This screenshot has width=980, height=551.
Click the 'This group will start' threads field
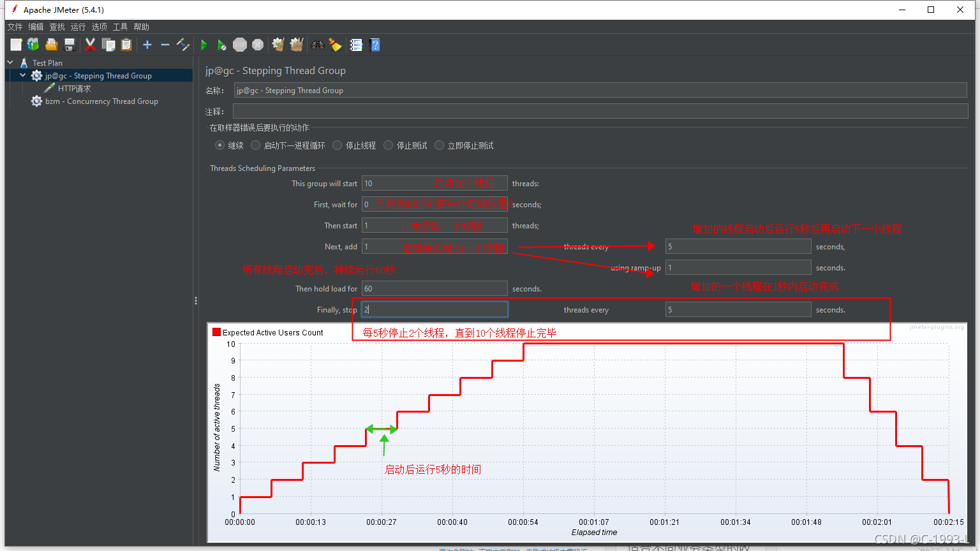point(434,183)
